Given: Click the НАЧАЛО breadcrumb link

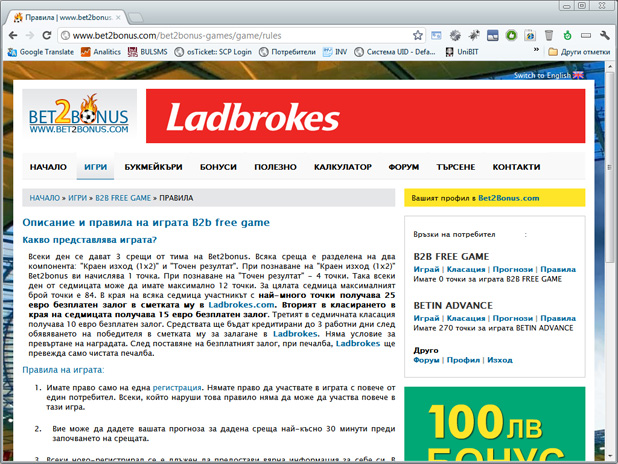Looking at the screenshot, I should 45,198.
